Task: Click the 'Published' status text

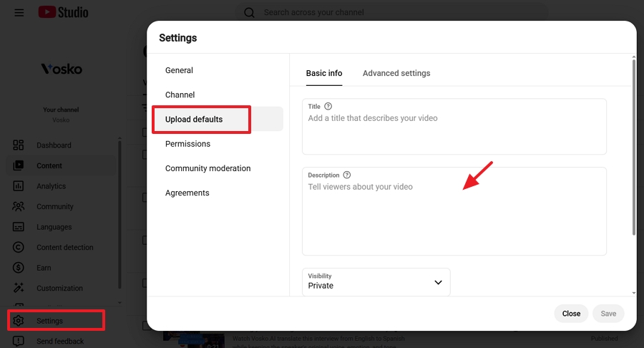Action: click(x=604, y=339)
